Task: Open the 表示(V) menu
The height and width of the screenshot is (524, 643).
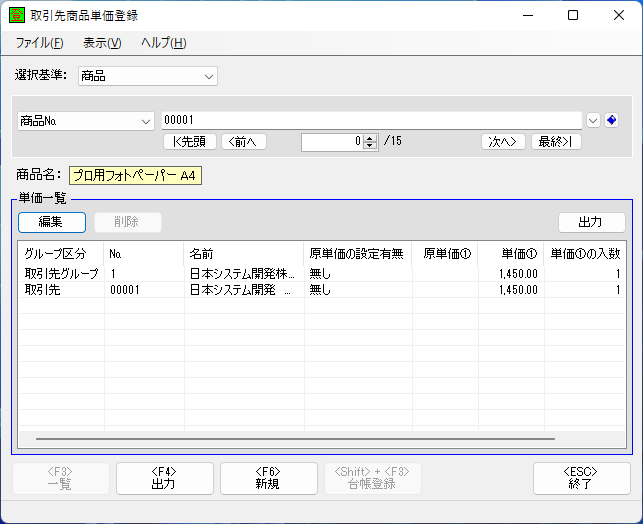Action: [102, 43]
